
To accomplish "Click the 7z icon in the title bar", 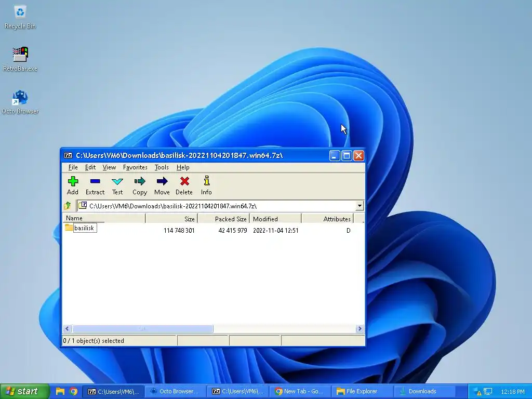I will (68, 155).
